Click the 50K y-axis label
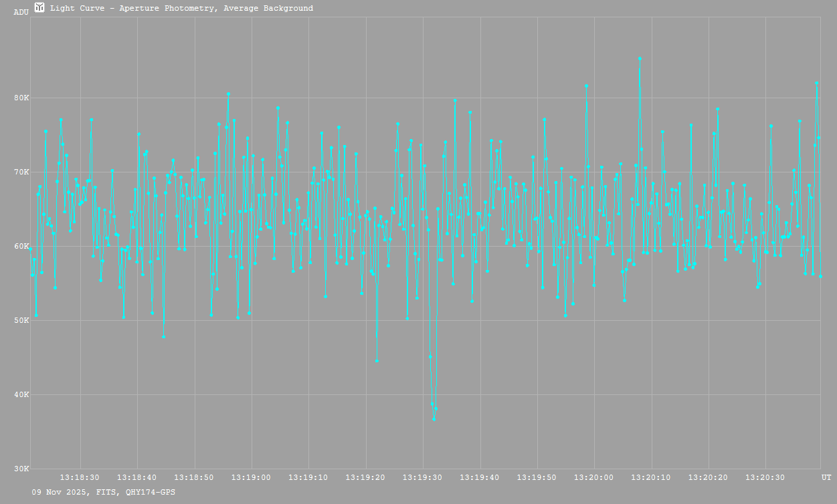837x504 pixels. tap(21, 321)
